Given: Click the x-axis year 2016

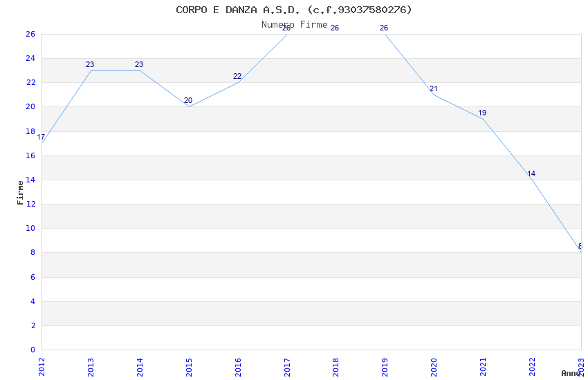Looking at the screenshot, I should 238,367.
